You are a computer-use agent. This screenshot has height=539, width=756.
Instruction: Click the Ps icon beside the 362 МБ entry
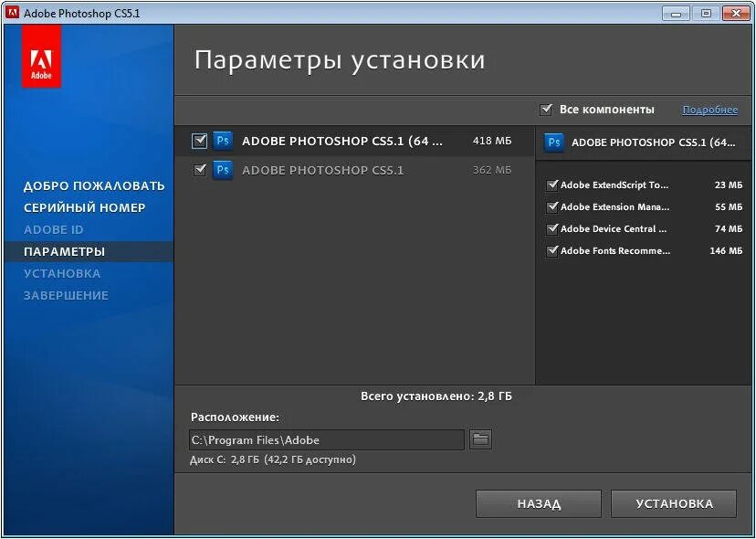point(223,170)
